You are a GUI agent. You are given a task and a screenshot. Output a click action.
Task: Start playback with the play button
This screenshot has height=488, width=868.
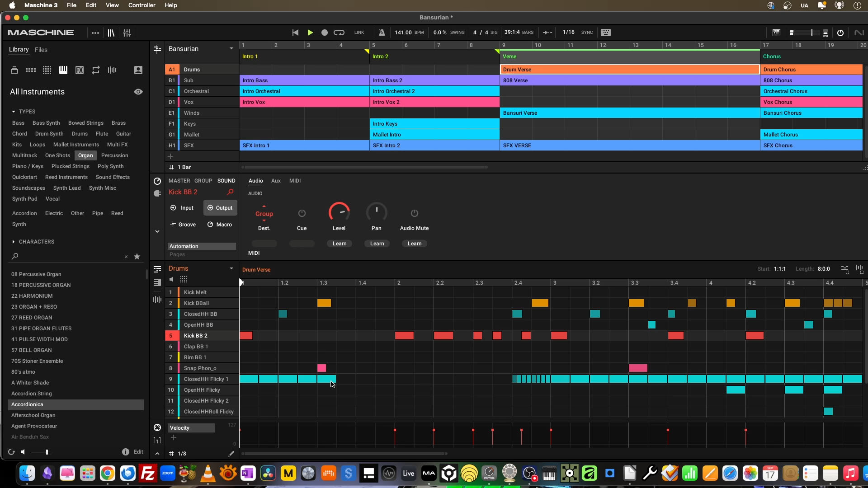310,33
